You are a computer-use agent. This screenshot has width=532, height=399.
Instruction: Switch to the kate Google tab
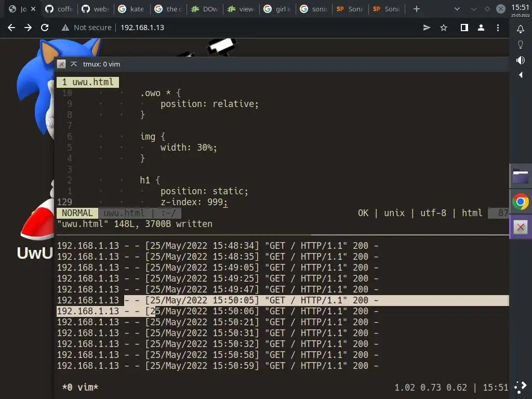[x=131, y=9]
